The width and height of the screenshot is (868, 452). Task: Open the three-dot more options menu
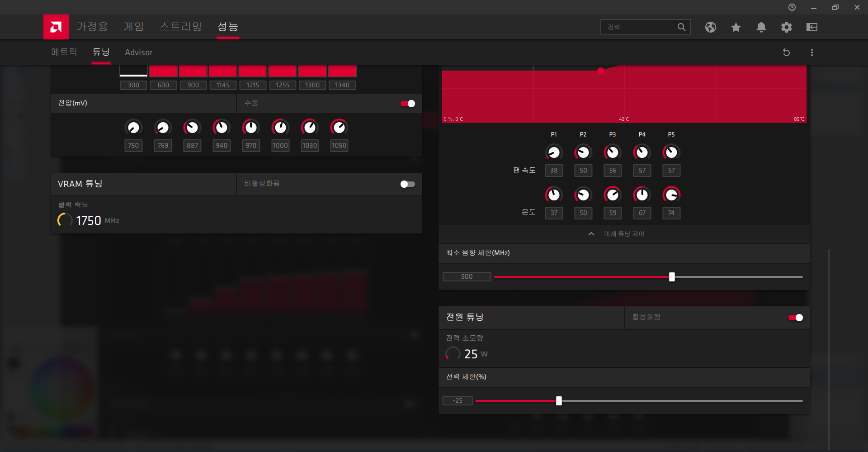coord(812,52)
